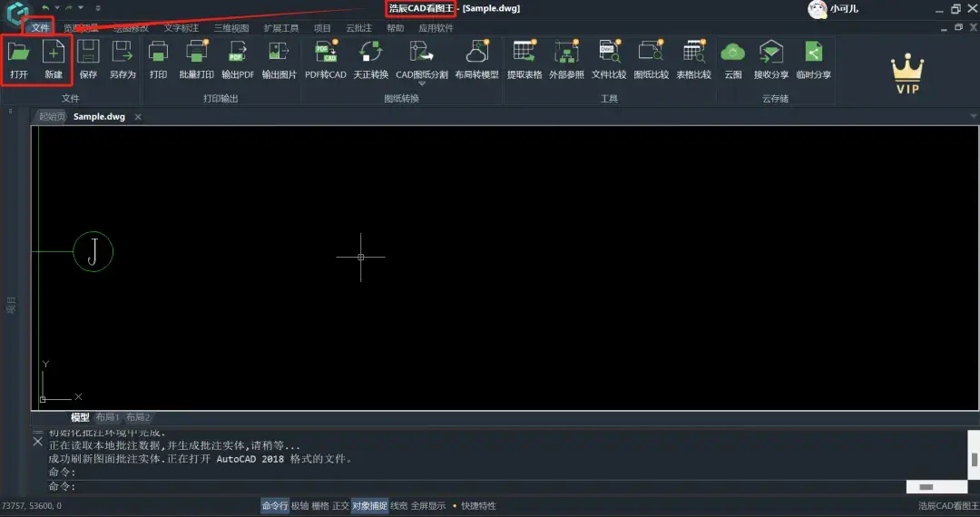Expand the document tabs list arrow at far right

point(973,116)
